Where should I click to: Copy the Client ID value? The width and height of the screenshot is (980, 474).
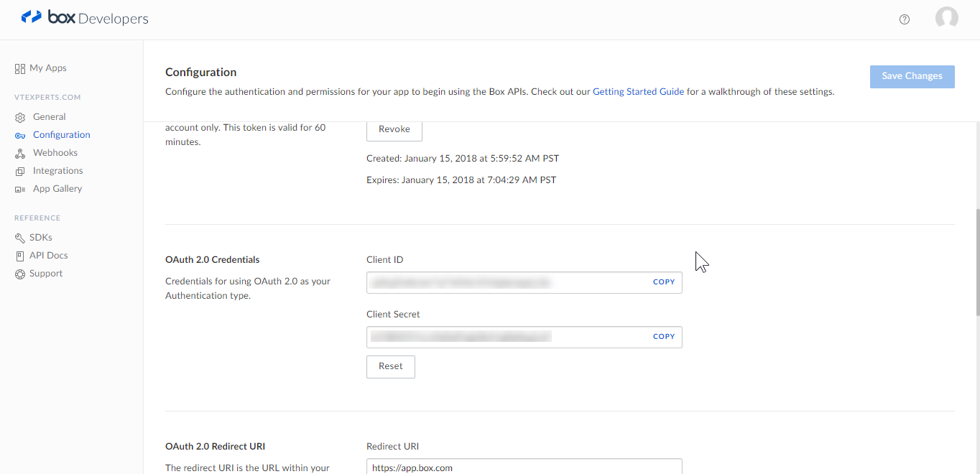[x=664, y=282]
